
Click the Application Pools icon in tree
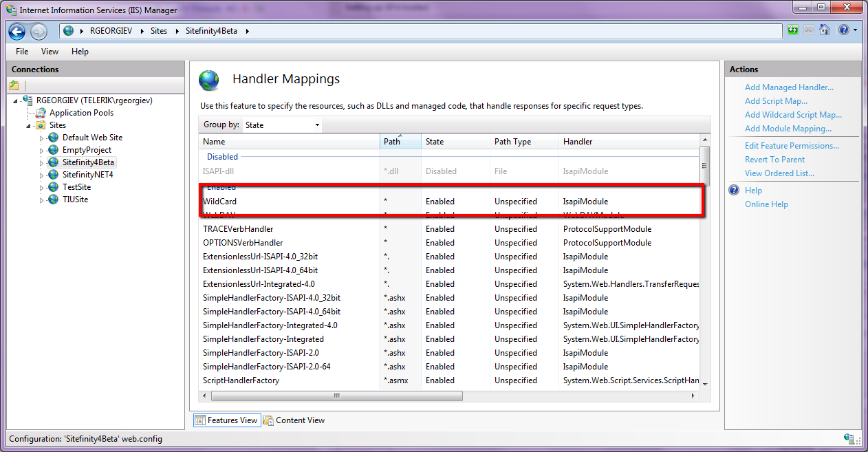(x=41, y=113)
